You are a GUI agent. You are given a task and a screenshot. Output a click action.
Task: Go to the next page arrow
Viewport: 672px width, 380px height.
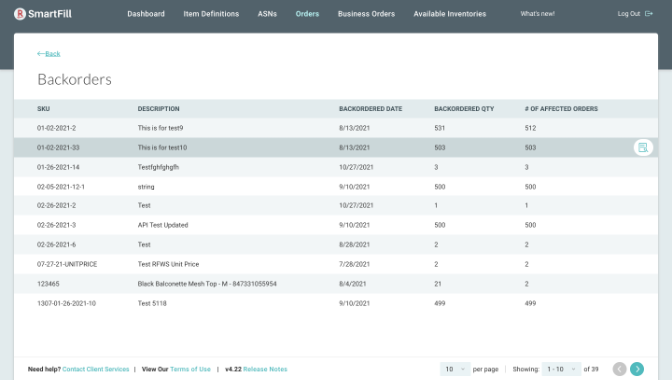637,369
